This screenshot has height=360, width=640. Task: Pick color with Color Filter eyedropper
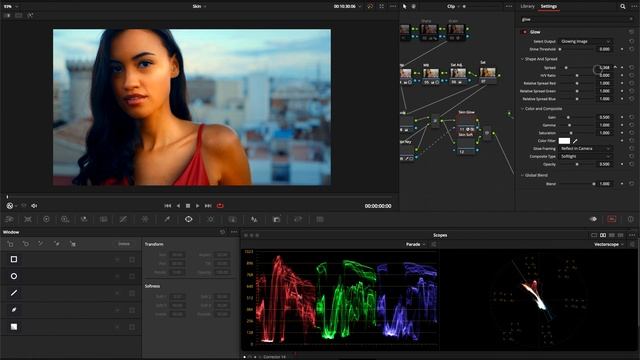pyautogui.click(x=575, y=141)
